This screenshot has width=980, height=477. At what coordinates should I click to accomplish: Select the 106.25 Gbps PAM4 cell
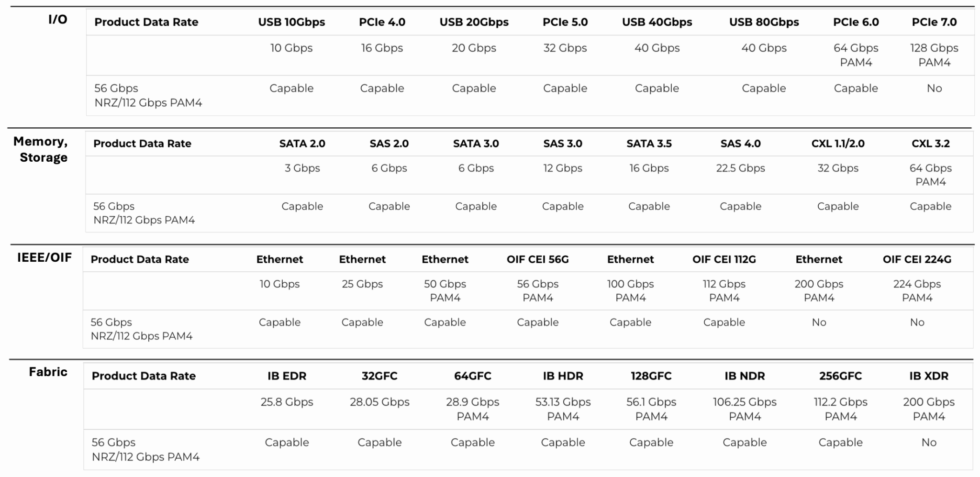(x=745, y=409)
